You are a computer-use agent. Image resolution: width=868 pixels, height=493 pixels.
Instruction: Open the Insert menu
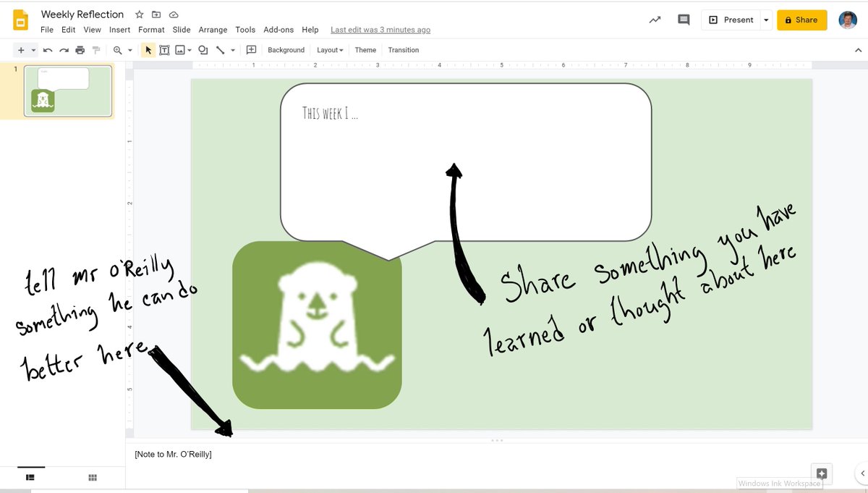pyautogui.click(x=119, y=30)
